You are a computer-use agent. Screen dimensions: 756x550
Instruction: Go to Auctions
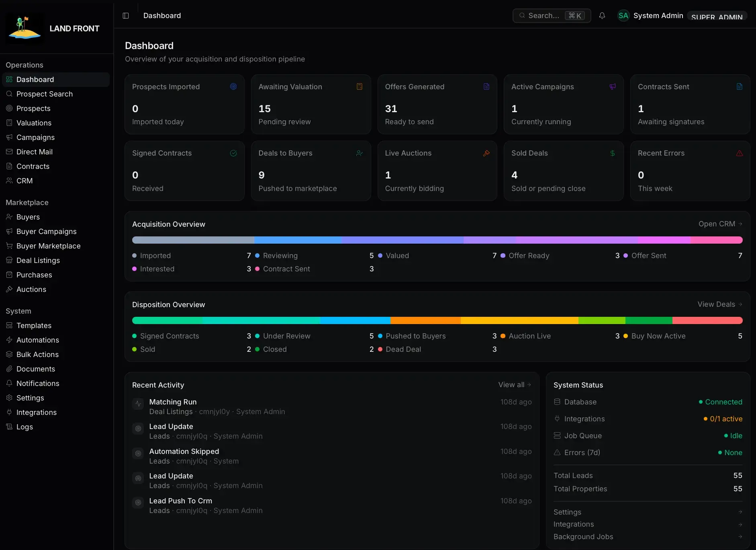tap(56, 289)
